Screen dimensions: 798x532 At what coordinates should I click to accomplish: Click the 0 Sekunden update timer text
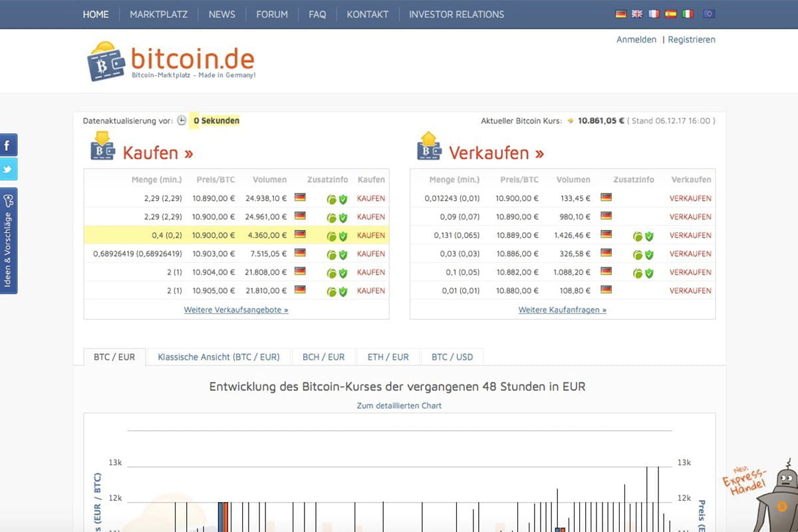tap(216, 121)
